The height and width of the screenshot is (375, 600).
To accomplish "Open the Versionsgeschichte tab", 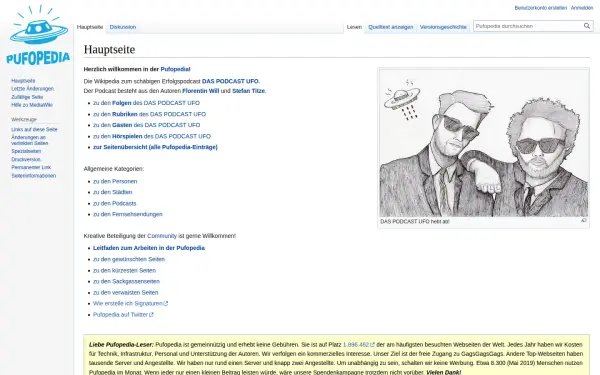I will point(443,27).
